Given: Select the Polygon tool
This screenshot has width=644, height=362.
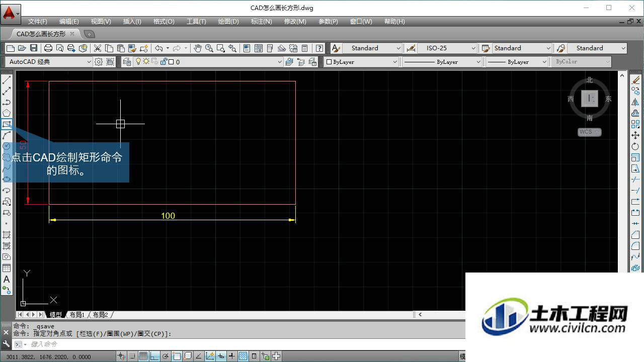Looking at the screenshot, I should coord(7,113).
